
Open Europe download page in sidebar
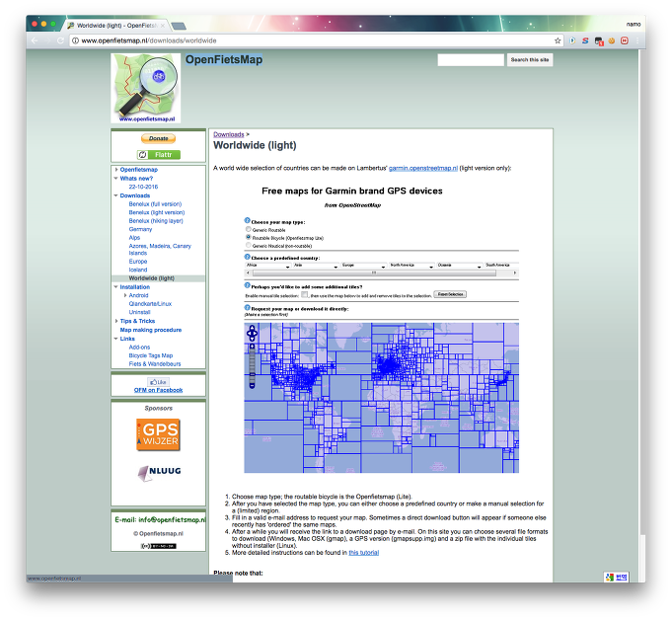(138, 261)
